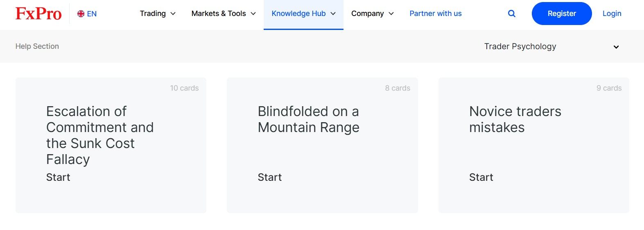Click the FxPro logo
The width and height of the screenshot is (644, 230).
[38, 14]
